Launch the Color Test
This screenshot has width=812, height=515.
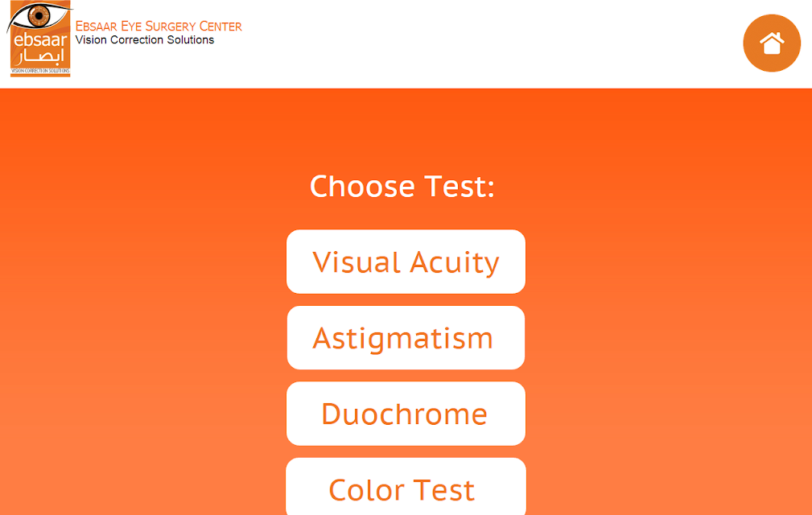pos(406,487)
